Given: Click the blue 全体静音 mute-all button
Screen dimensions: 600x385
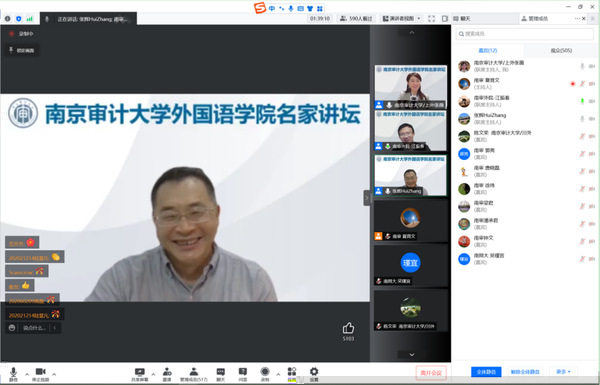Looking at the screenshot, I should click(486, 372).
